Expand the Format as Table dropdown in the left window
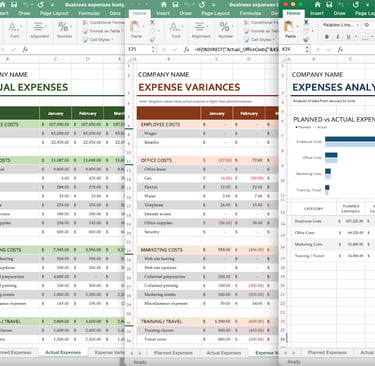This screenshot has height=366, width=375. pos(103,31)
